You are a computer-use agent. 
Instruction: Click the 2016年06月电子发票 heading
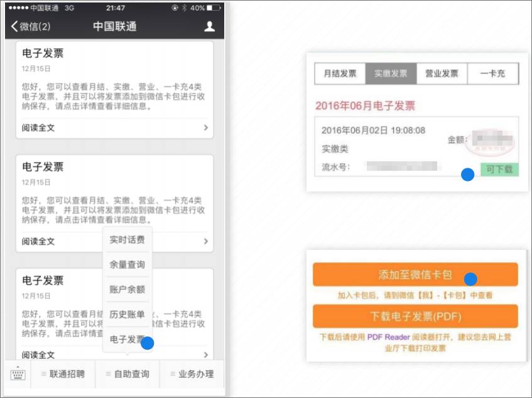365,105
